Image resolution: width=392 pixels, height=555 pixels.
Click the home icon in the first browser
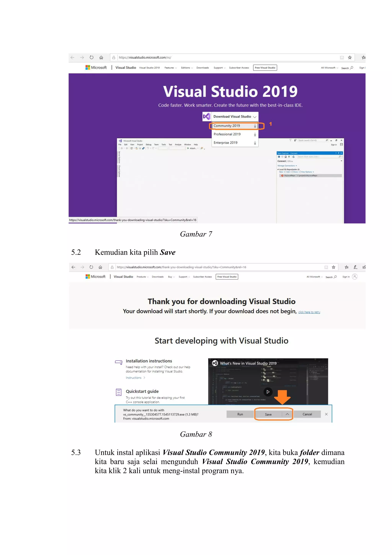101,57
